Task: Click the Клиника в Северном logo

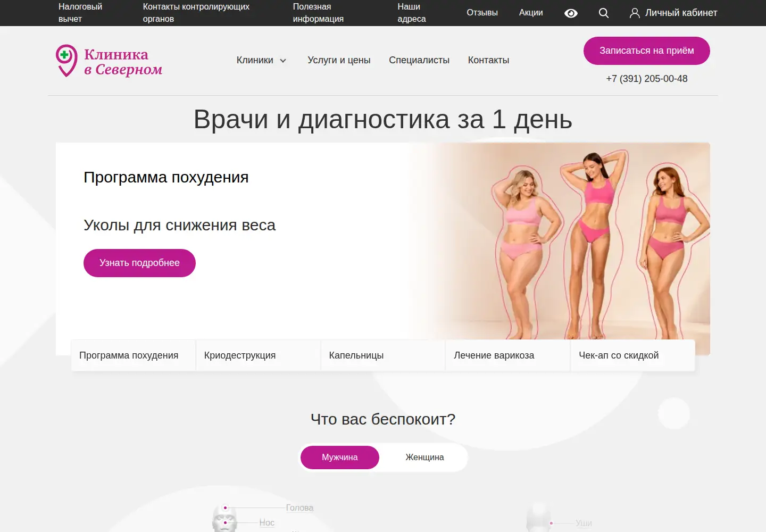Action: point(109,61)
